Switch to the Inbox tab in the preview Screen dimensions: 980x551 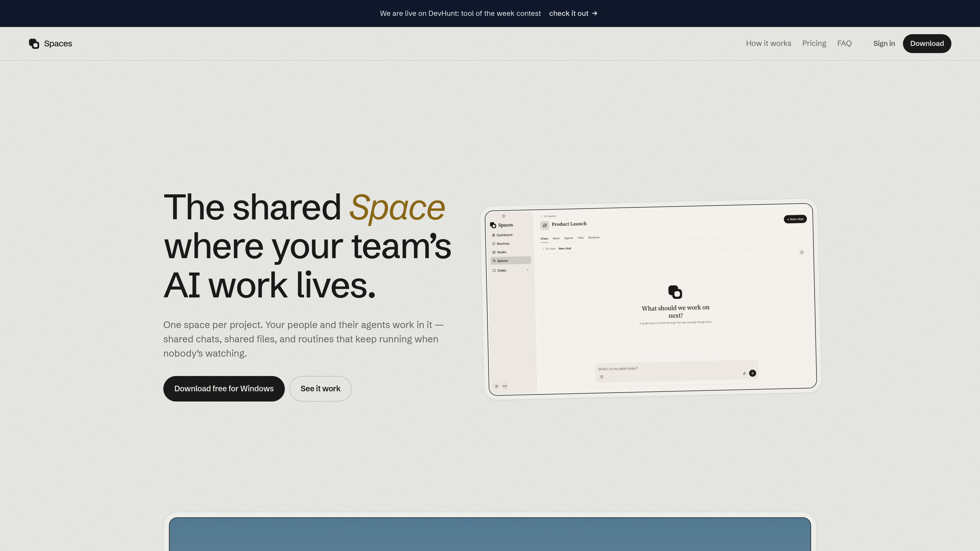click(556, 239)
